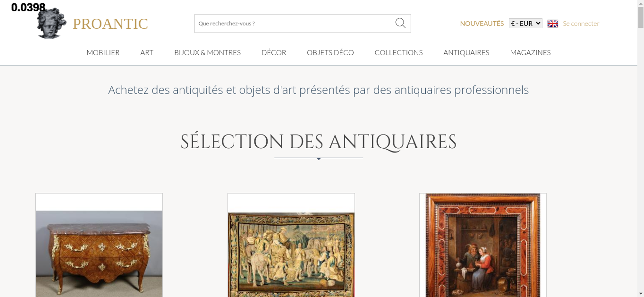
Task: Go to Collections menu
Action: tap(399, 52)
